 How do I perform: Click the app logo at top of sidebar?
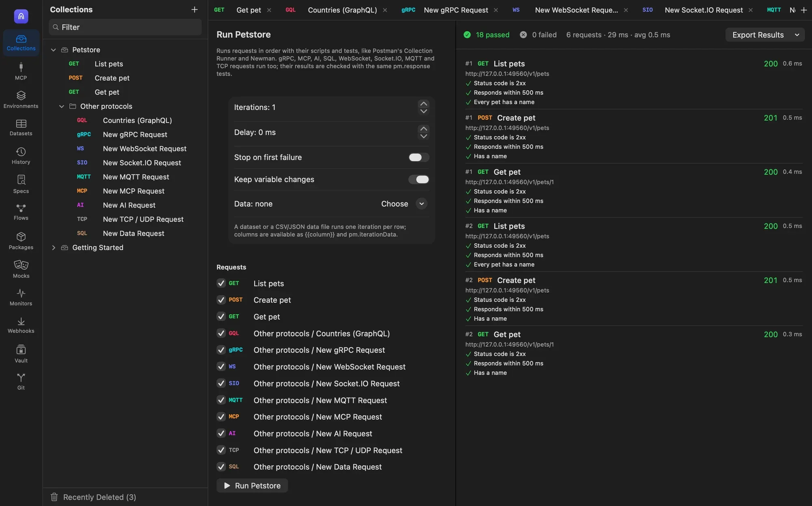pyautogui.click(x=21, y=16)
